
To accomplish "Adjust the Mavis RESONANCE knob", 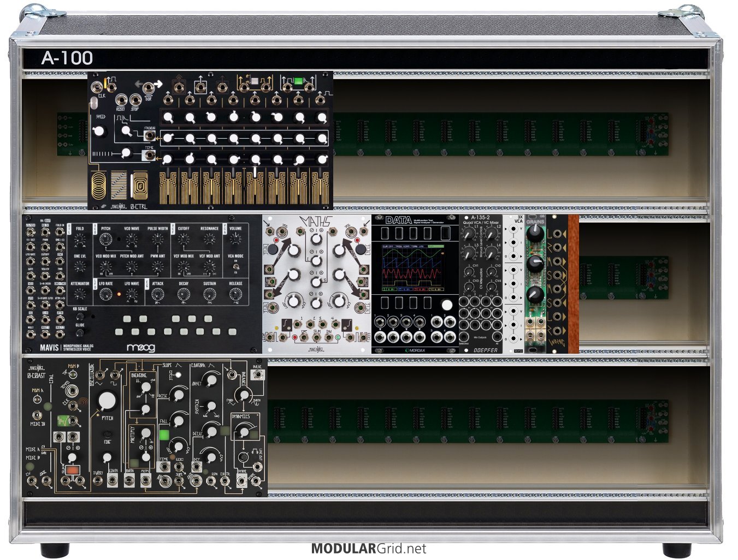I will (x=209, y=239).
